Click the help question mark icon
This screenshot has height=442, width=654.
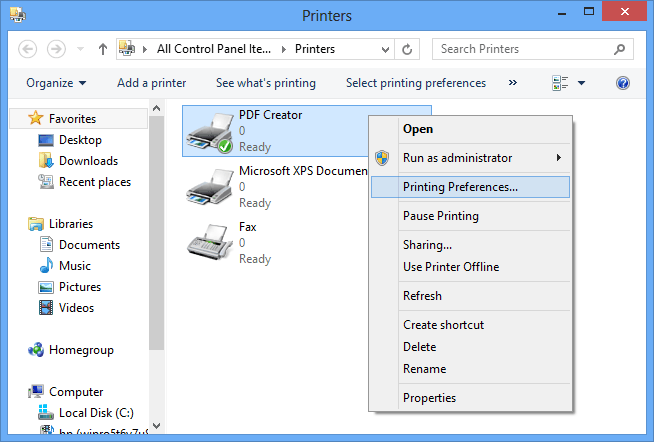(622, 83)
